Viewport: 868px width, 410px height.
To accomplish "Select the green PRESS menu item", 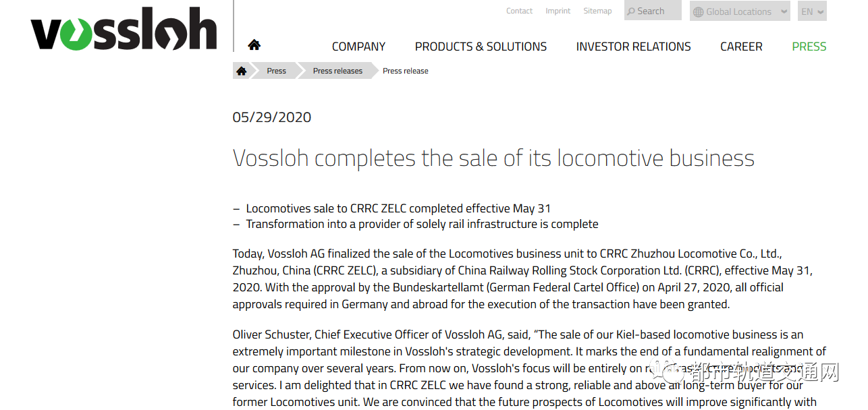I will pos(809,47).
